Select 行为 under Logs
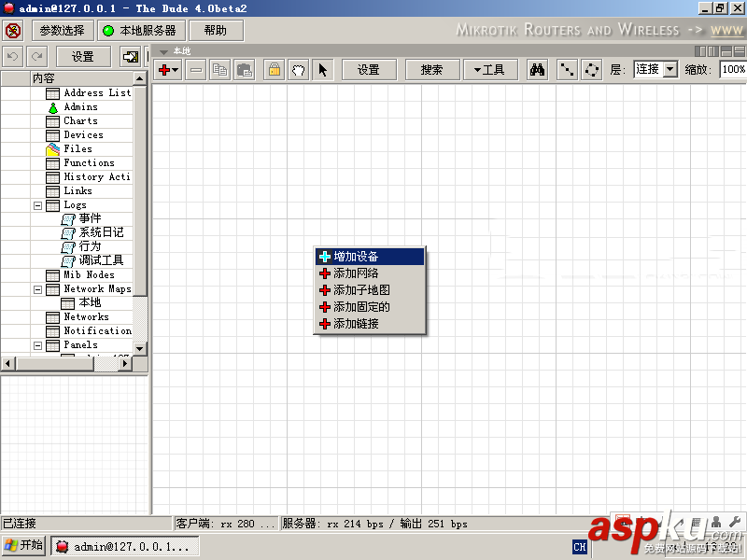747x560 pixels. (x=90, y=246)
